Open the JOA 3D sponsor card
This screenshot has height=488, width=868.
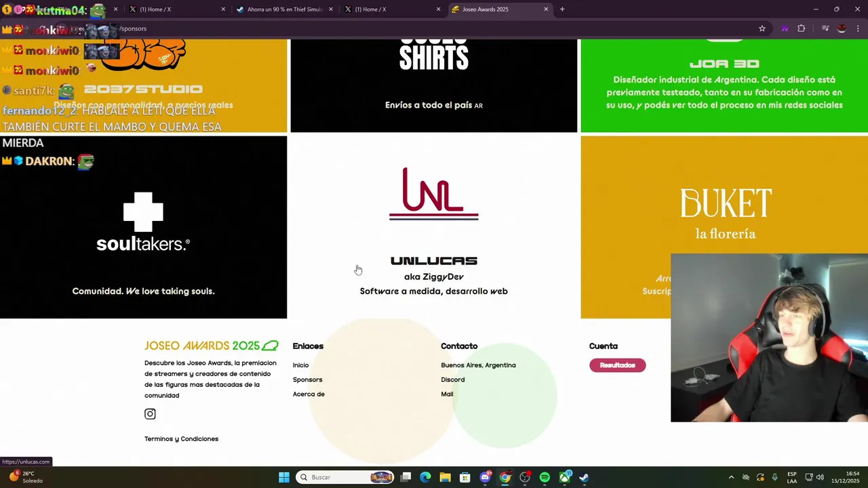click(724, 86)
